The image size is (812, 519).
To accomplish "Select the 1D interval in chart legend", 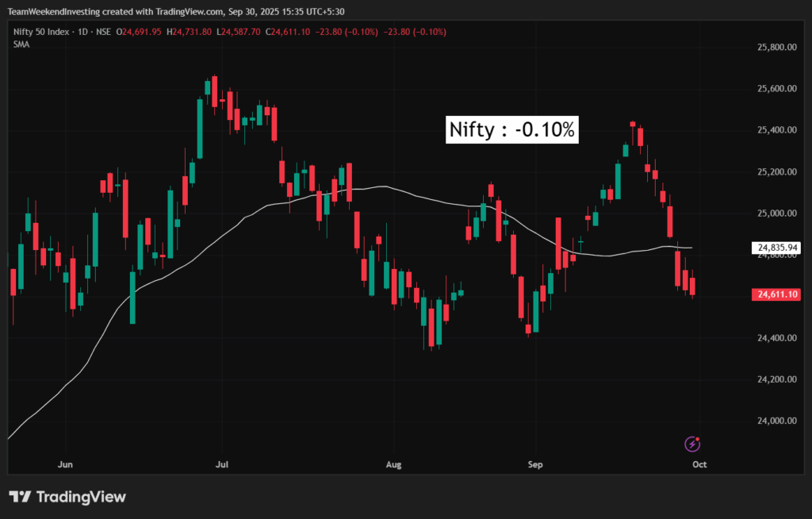I will (x=82, y=32).
